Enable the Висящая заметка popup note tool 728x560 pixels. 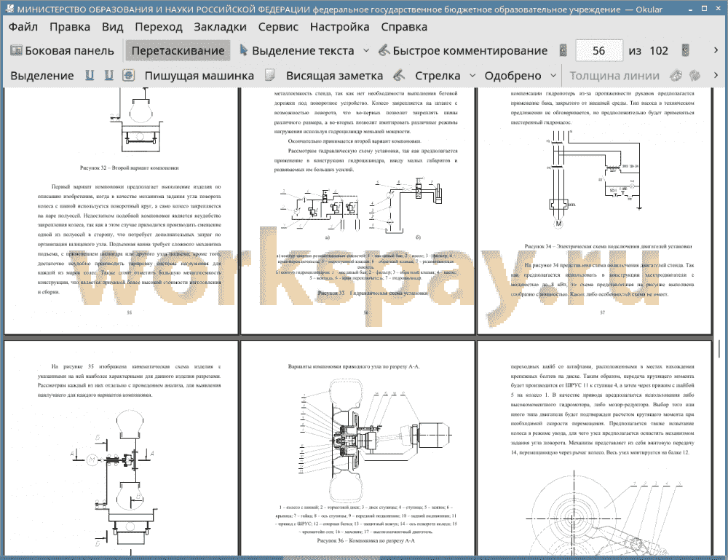point(334,76)
